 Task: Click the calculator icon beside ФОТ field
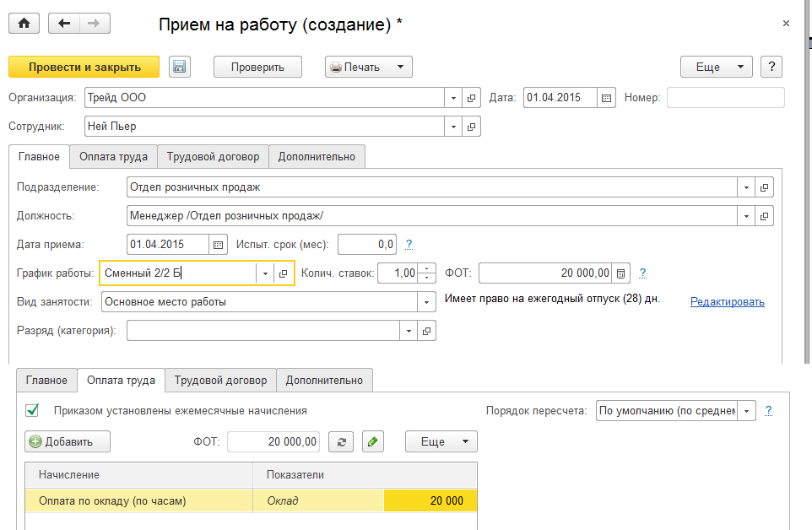pos(621,273)
